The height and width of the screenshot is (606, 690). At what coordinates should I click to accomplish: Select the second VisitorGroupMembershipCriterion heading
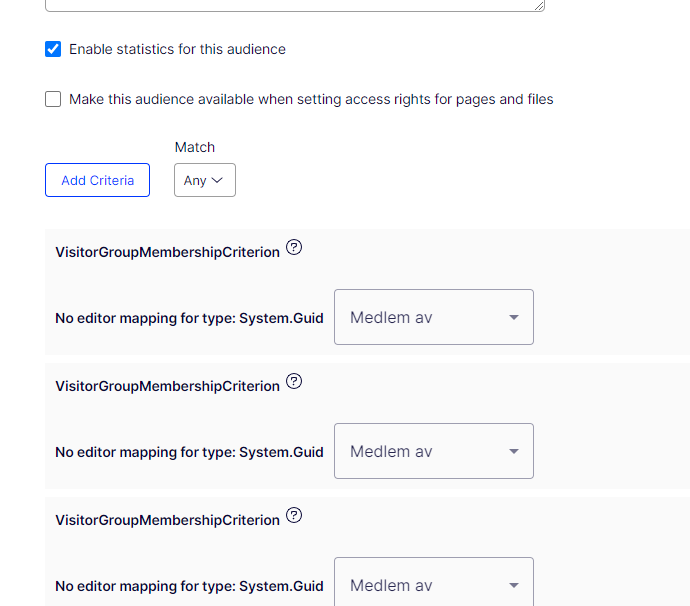tap(167, 386)
